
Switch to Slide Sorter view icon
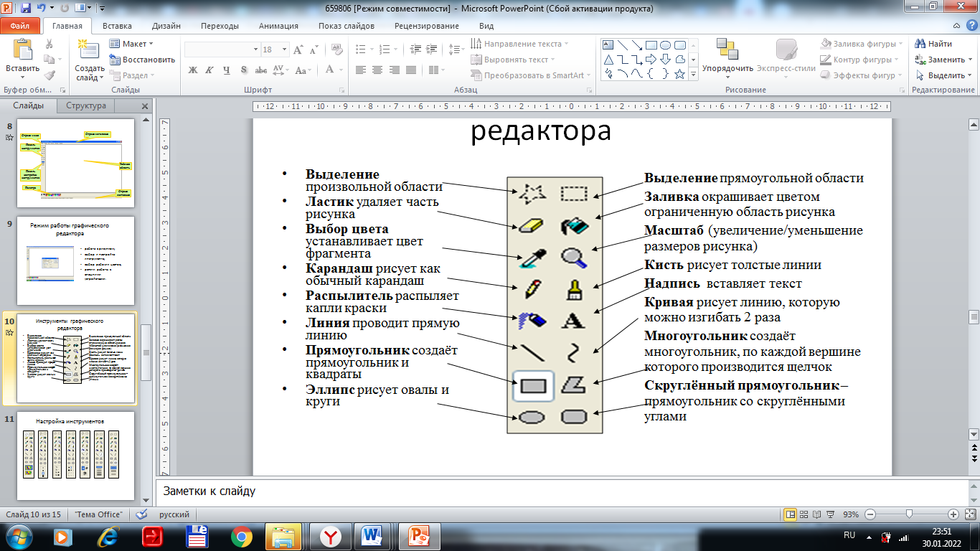806,514
